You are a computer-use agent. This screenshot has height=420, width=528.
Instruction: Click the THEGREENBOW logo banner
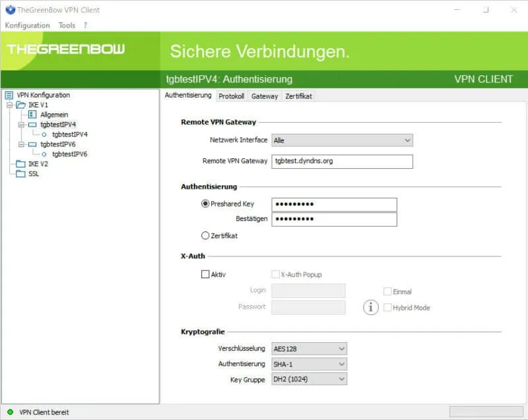point(66,49)
